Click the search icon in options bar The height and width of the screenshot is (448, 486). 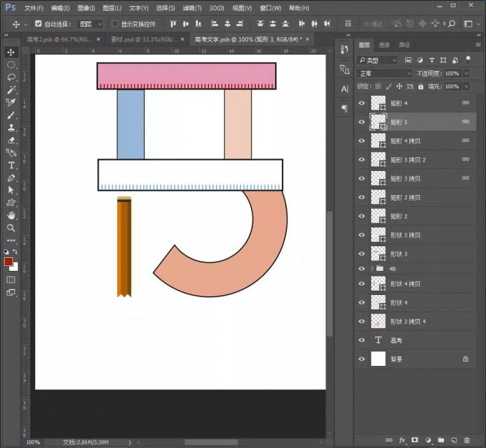452,23
